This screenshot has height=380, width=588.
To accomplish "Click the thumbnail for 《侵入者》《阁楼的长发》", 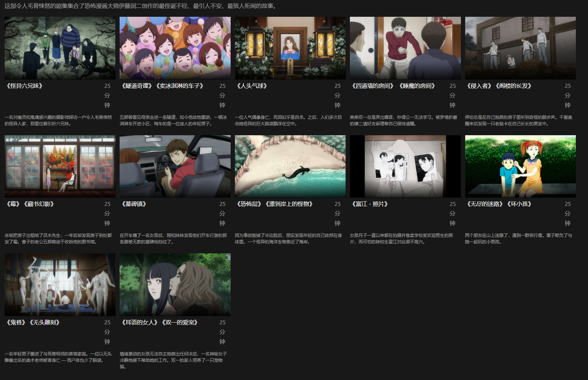I will coord(521,48).
